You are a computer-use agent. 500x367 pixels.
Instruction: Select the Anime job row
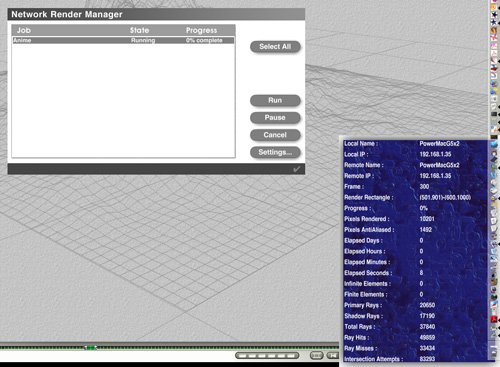coord(123,40)
